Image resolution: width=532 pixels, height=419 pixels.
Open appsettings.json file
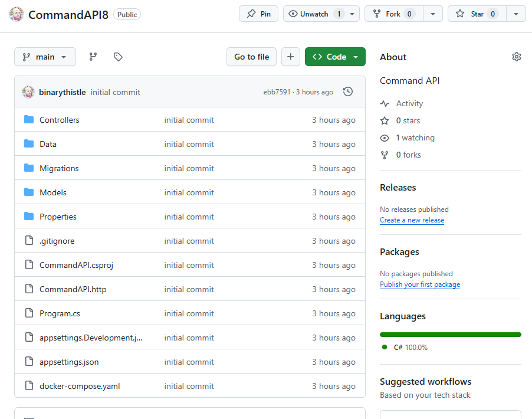pyautogui.click(x=69, y=362)
